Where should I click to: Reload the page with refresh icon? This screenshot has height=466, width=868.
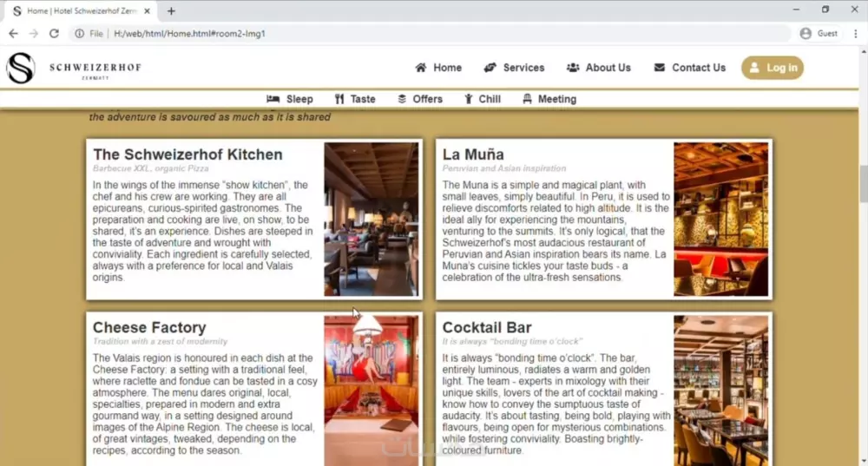tap(54, 34)
